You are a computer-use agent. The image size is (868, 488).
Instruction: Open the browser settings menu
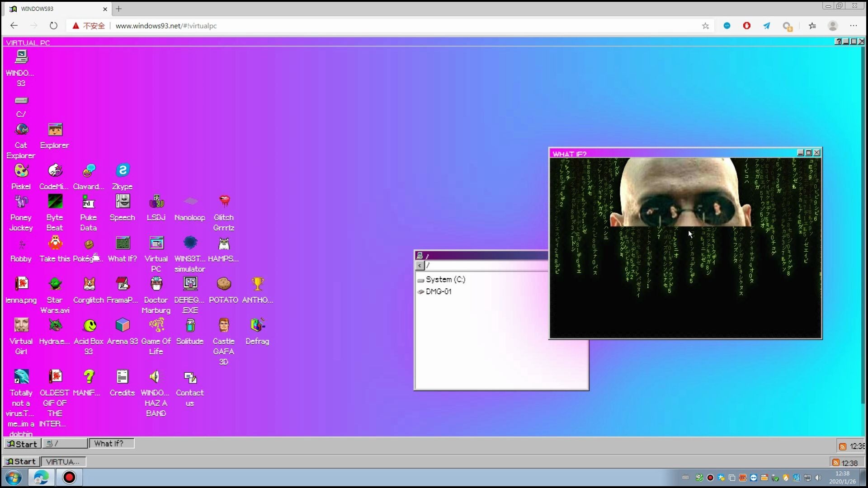[x=854, y=26]
